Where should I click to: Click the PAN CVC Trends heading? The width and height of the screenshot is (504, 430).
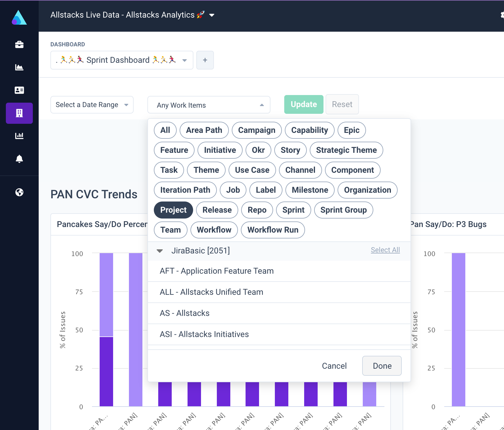click(x=94, y=194)
